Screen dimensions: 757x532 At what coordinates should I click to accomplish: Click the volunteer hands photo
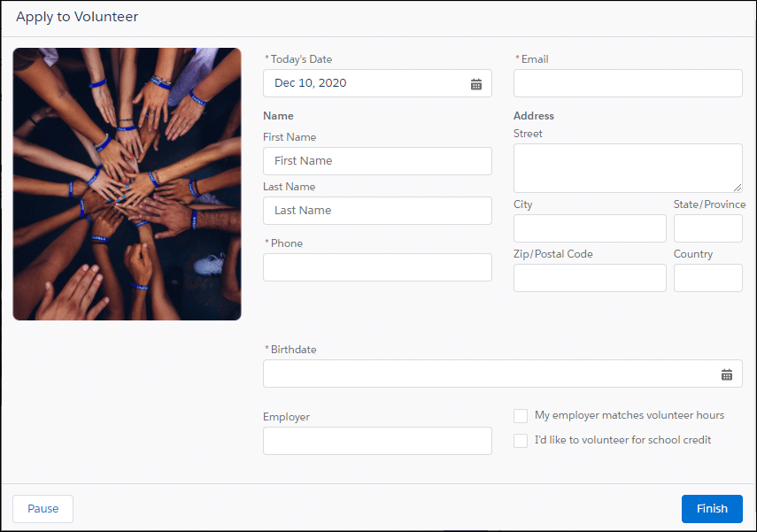pyautogui.click(x=127, y=184)
